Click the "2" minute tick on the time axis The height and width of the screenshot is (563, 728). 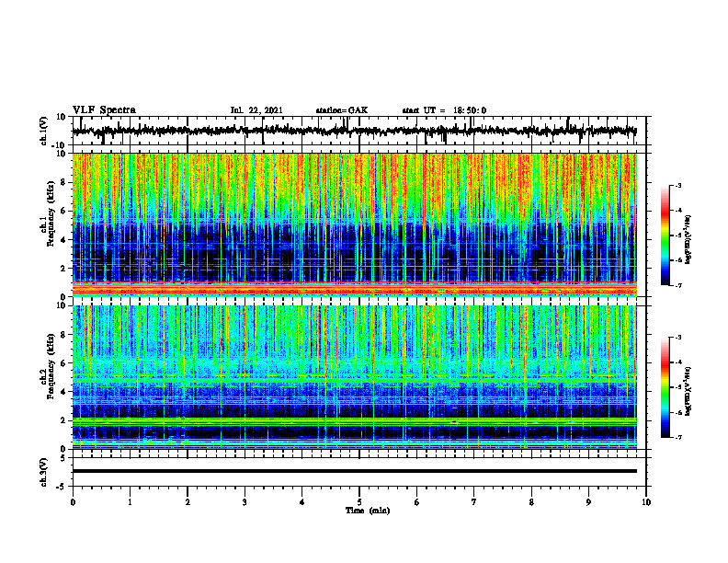188,502
